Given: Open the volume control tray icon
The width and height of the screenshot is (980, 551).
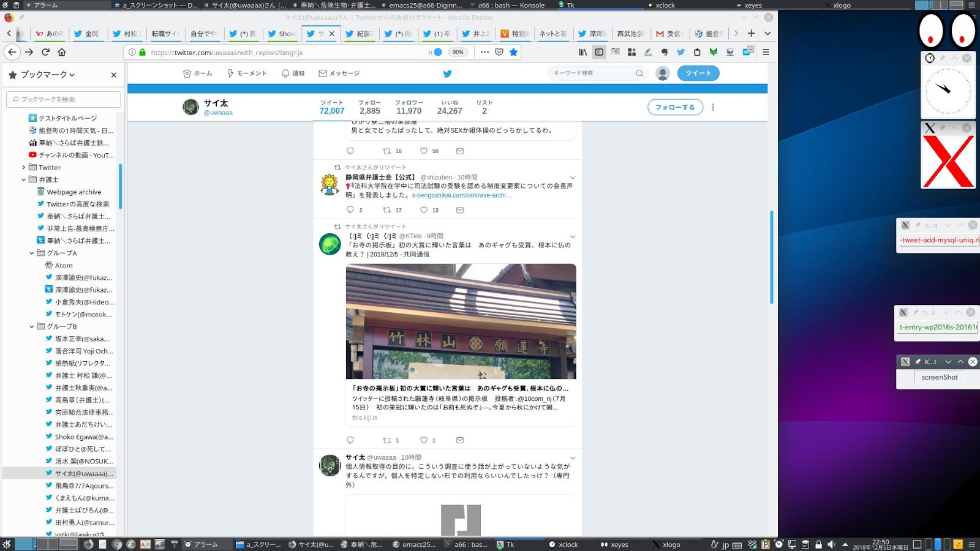Looking at the screenshot, I should 831,544.
